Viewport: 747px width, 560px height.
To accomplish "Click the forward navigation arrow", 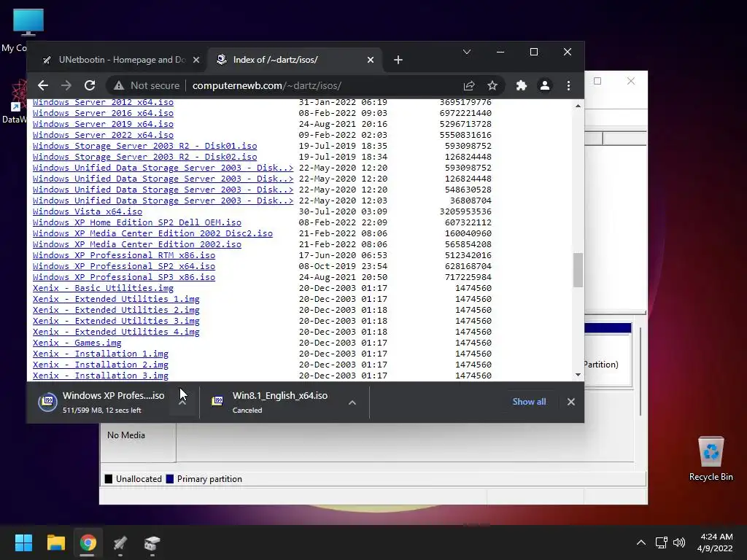I will [x=66, y=86].
